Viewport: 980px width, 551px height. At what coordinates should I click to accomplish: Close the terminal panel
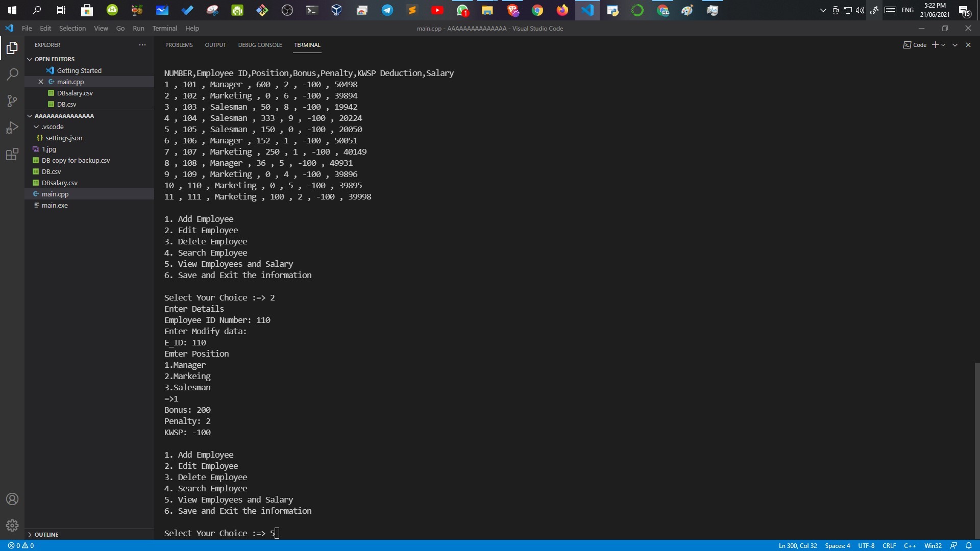click(968, 45)
